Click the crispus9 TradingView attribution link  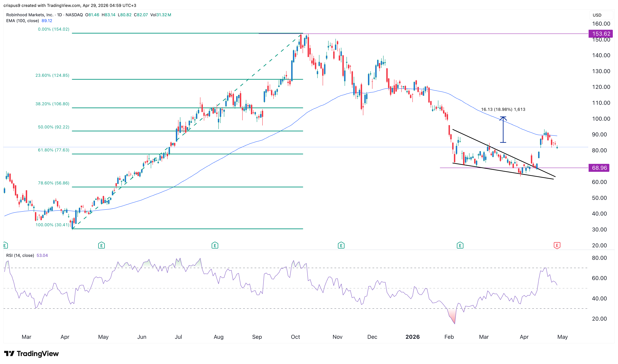coord(12,5)
